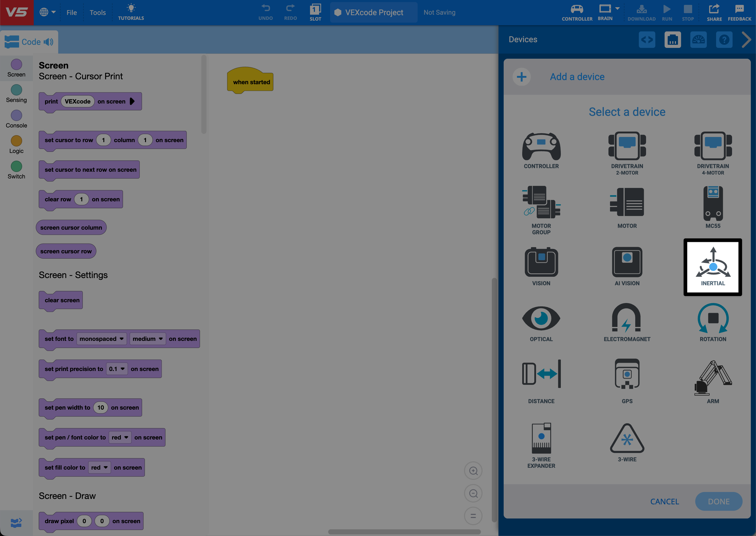Expand the font size medium dropdown
The image size is (756, 536).
pos(148,339)
